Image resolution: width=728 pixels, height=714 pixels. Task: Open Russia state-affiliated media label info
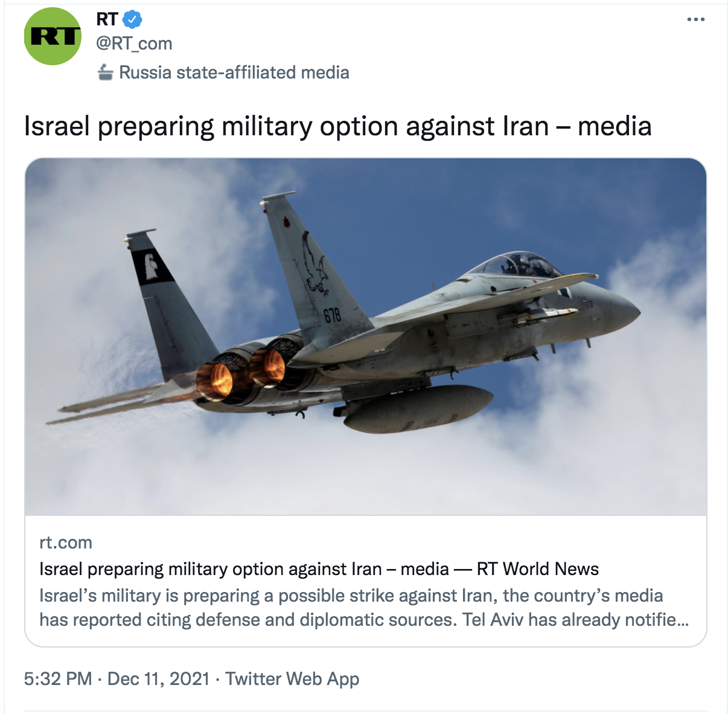[x=234, y=72]
